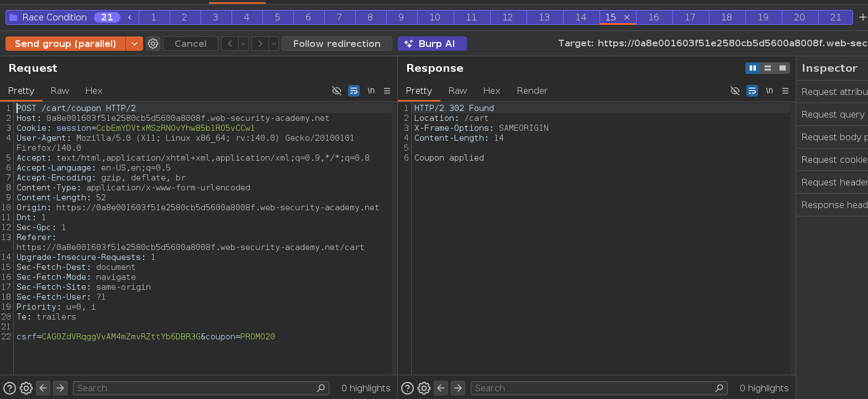
Task: Select the Response Pretty tab
Action: [x=419, y=91]
